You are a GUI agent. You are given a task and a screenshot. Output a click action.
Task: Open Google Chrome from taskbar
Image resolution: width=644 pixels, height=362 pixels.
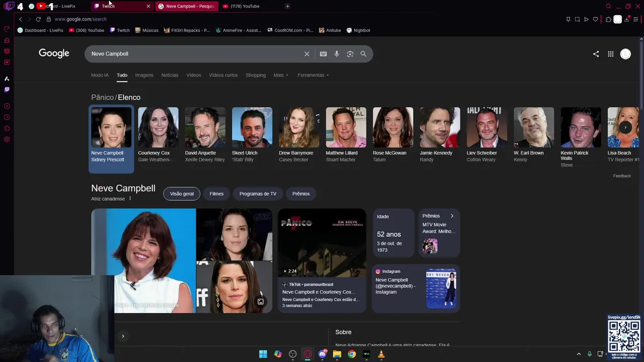(x=352, y=354)
